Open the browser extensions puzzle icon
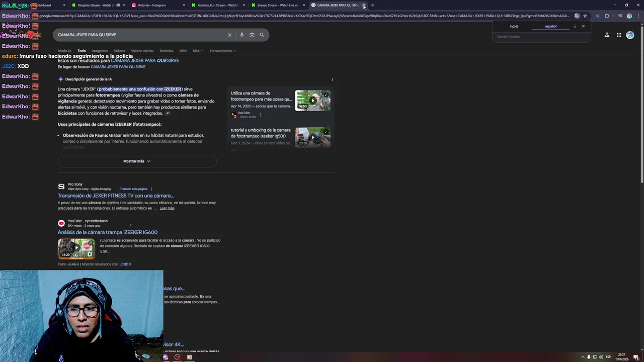The image size is (644, 362). (x=607, y=16)
